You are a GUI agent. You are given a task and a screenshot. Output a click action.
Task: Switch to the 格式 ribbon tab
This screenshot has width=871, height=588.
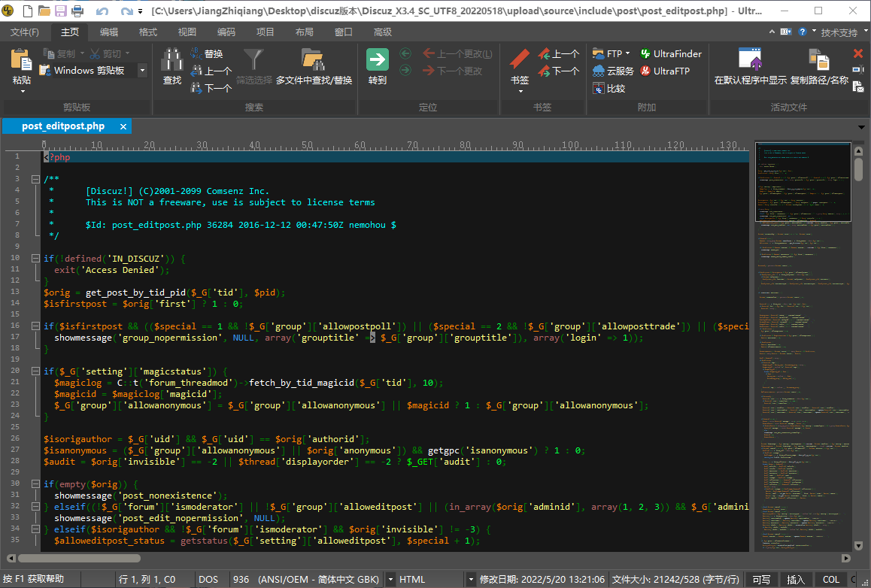(x=147, y=32)
